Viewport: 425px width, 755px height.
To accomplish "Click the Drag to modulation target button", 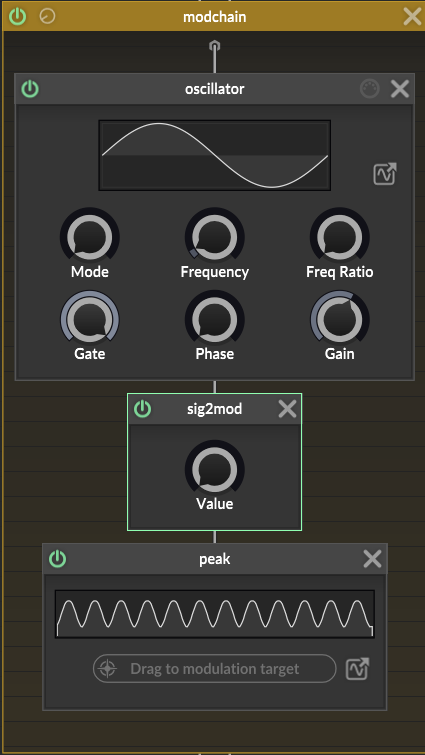I will [x=215, y=668].
